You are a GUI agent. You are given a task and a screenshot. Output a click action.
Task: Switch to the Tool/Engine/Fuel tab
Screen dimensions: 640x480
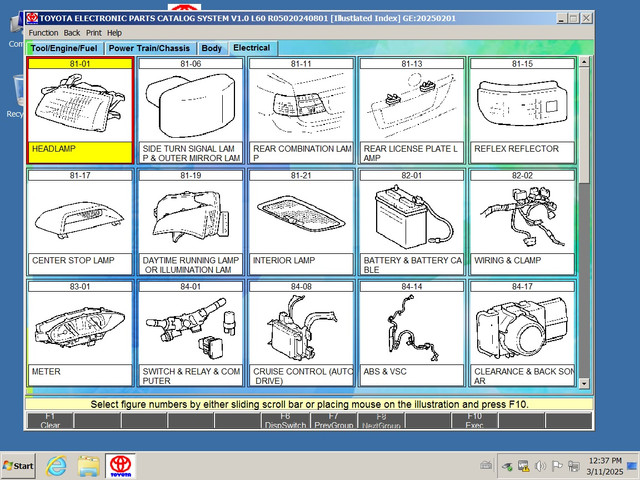[64, 48]
